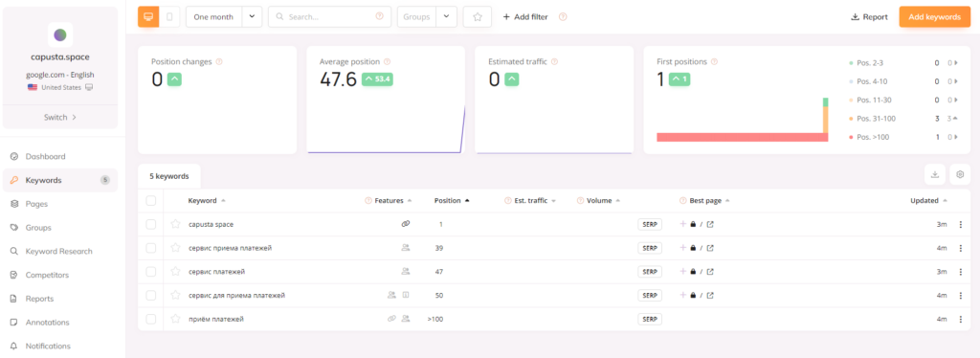
Task: Open Pages in sidebar
Action: pyautogui.click(x=60, y=204)
